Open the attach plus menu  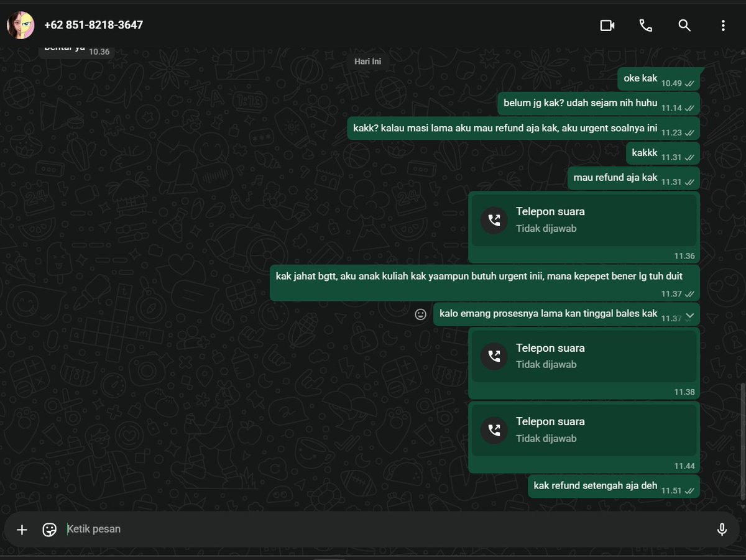click(x=22, y=530)
